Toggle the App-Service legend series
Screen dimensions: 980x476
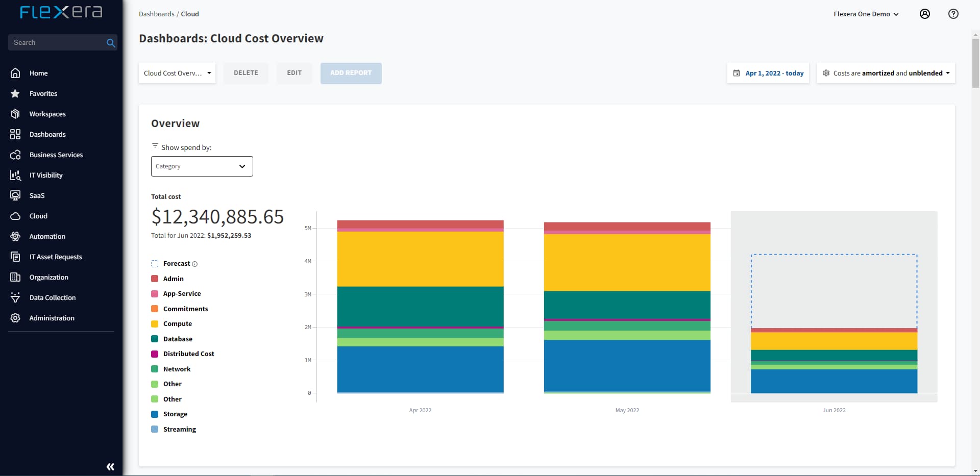tap(176, 294)
